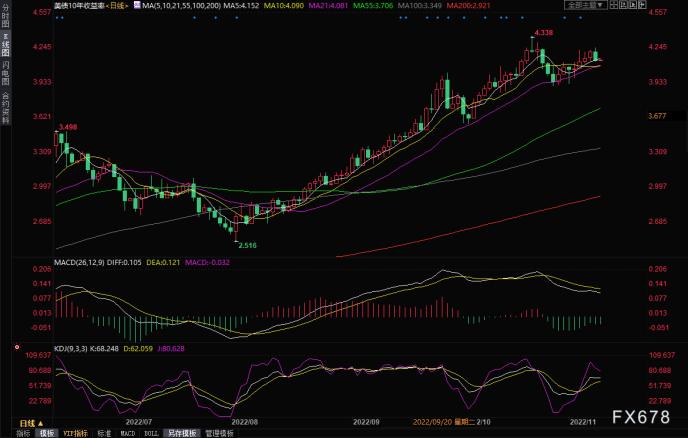Viewport: 688px width, 438px height.
Task: Click the 2.516 low price annotation
Action: (x=247, y=245)
